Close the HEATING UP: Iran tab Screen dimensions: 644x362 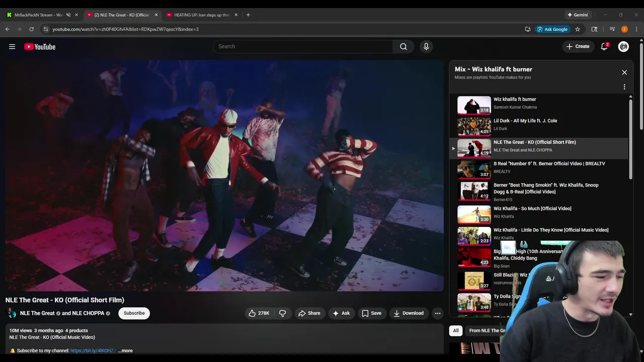click(236, 15)
